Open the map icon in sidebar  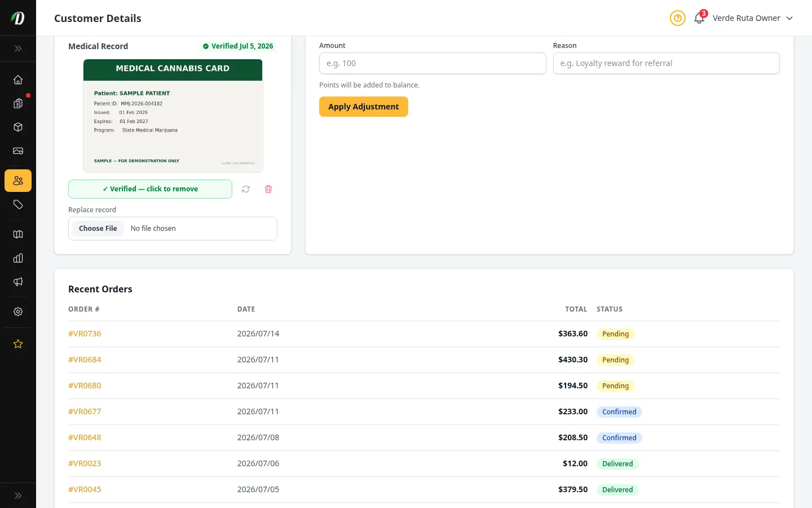18,234
